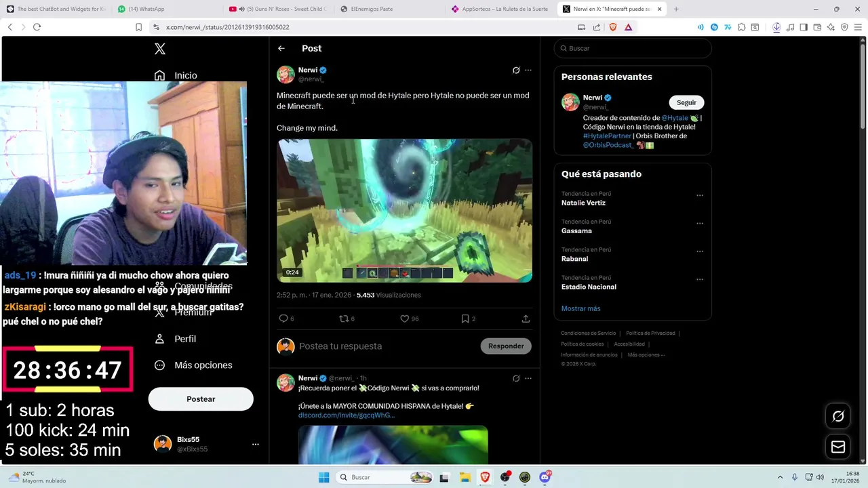Open Perfil in the X sidebar
Image resolution: width=868 pixels, height=488 pixels.
tap(176, 339)
